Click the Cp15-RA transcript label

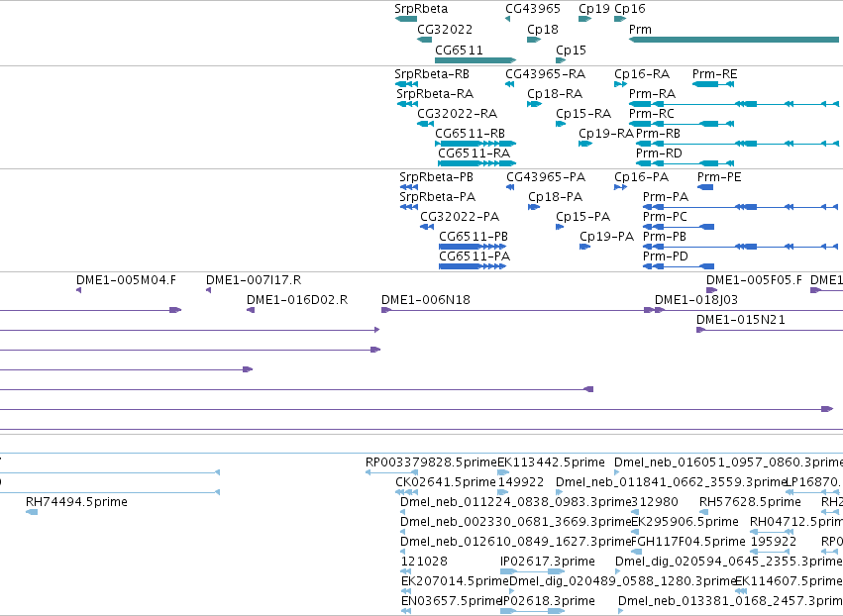click(x=583, y=114)
